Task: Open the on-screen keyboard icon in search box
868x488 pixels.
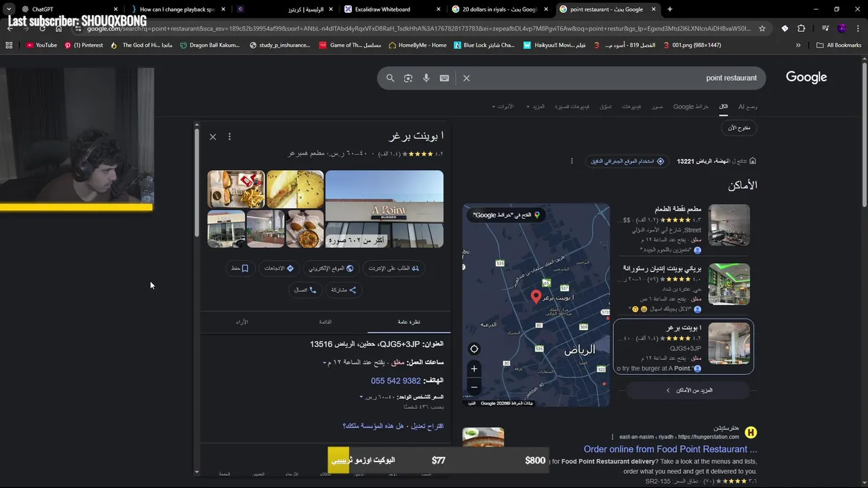Action: [444, 78]
